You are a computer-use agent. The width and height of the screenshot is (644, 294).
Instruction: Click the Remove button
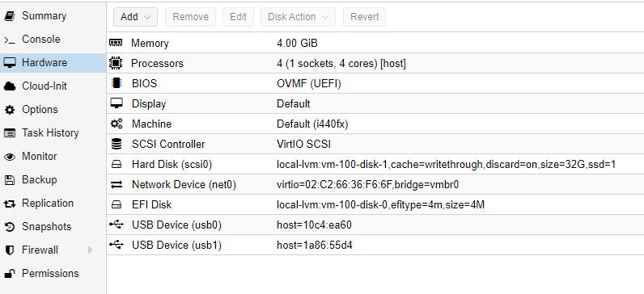[x=191, y=17]
